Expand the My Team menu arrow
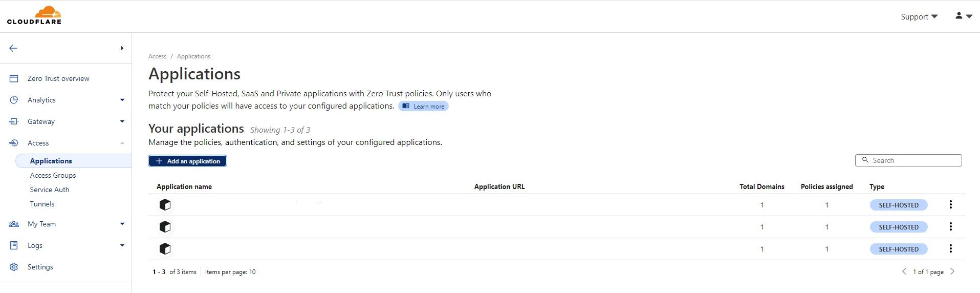The width and height of the screenshot is (980, 293). 122,224
